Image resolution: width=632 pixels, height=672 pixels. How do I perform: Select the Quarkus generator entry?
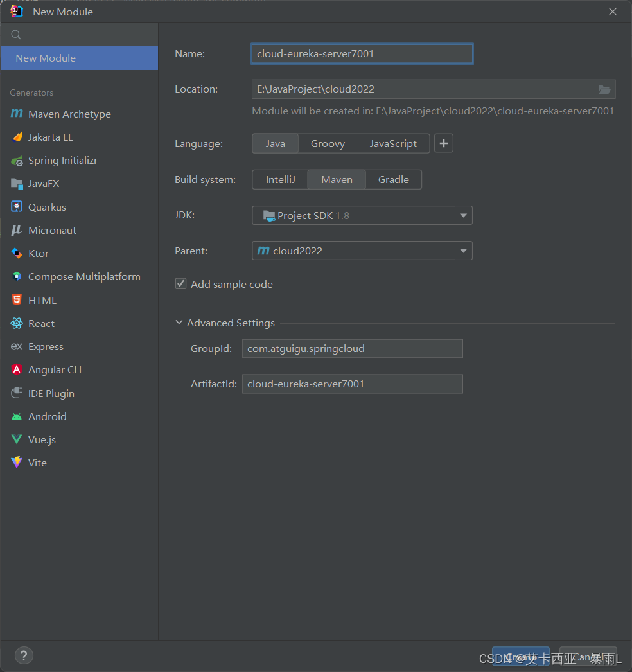tap(79, 207)
